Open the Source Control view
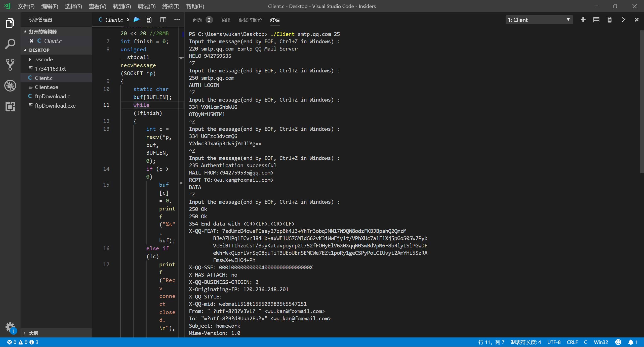 pyautogui.click(x=10, y=65)
